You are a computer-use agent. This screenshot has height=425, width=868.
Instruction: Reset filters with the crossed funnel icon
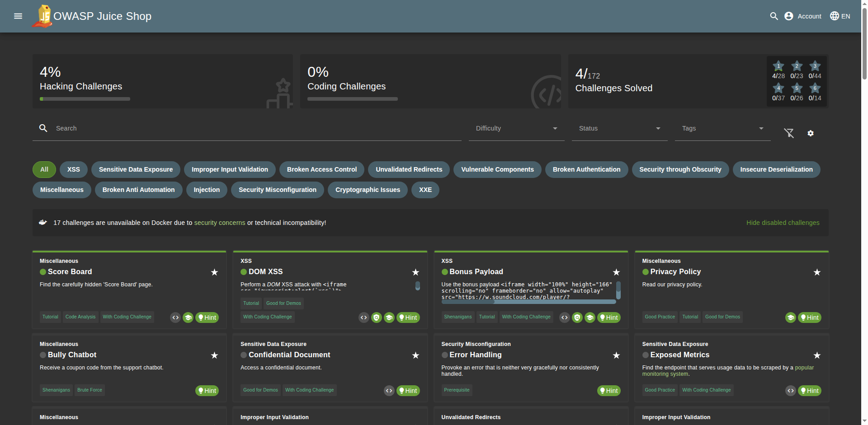point(789,133)
